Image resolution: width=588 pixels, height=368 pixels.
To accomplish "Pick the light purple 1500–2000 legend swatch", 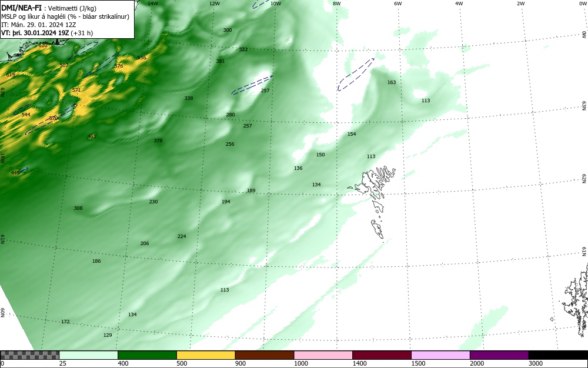I will pyautogui.click(x=440, y=355).
